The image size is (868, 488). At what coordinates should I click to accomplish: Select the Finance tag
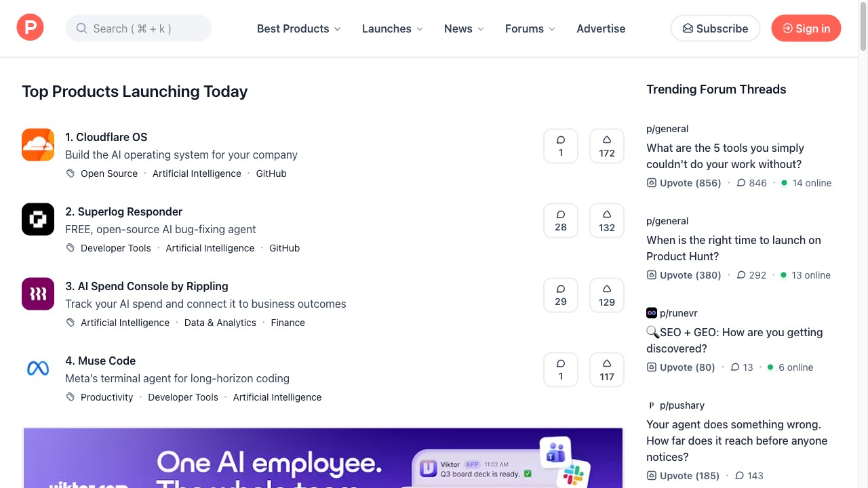(x=288, y=323)
